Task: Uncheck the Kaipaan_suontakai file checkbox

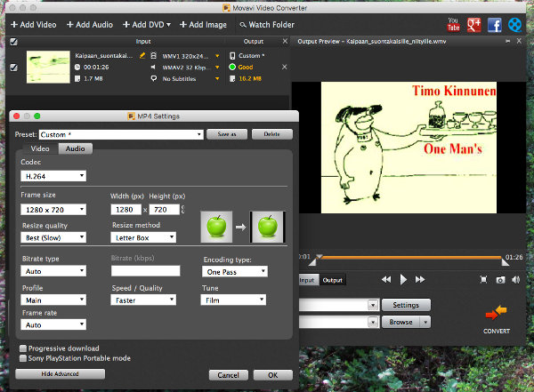Action: click(x=13, y=67)
